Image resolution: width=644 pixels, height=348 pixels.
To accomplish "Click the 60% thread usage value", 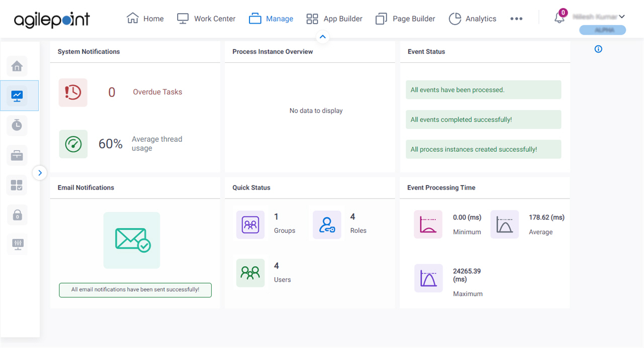I will point(111,144).
